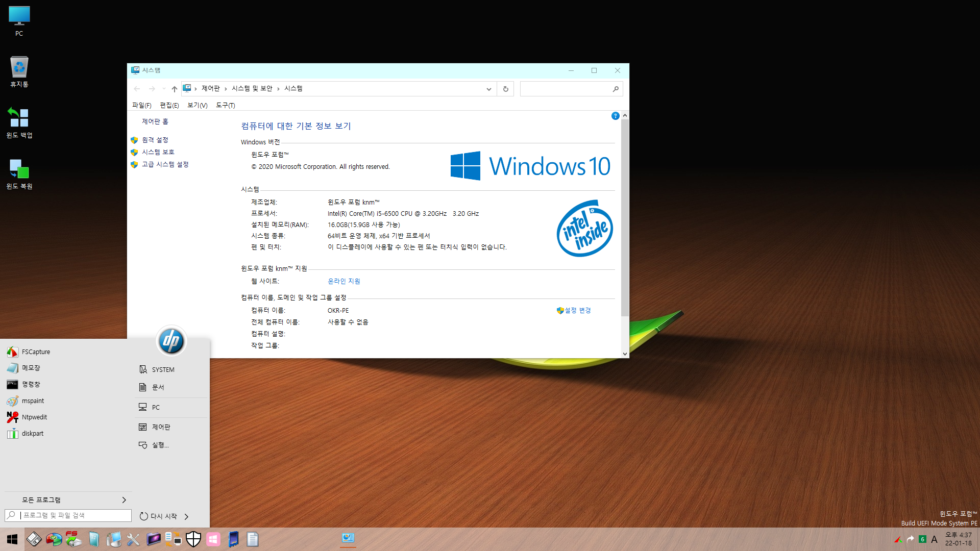
Task: Launch the 윈도 백업 desktop shortcut
Action: 19,122
